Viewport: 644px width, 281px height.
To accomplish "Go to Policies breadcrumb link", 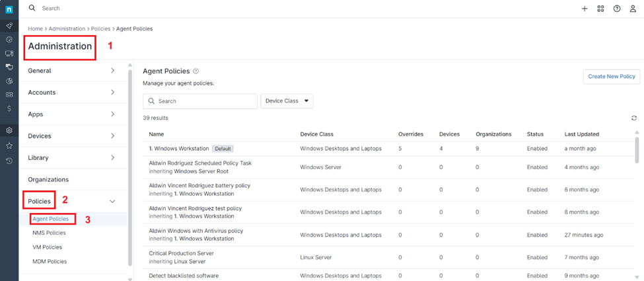I will pyautogui.click(x=100, y=29).
